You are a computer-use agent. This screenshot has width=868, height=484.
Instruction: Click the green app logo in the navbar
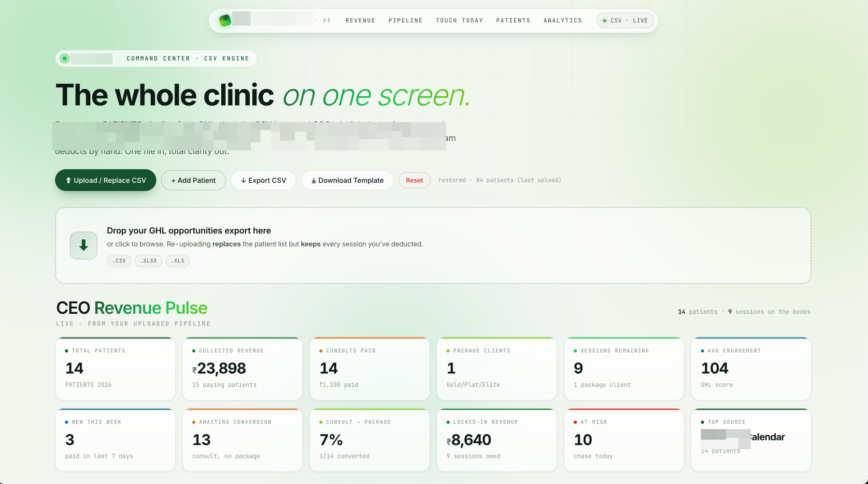pyautogui.click(x=225, y=20)
